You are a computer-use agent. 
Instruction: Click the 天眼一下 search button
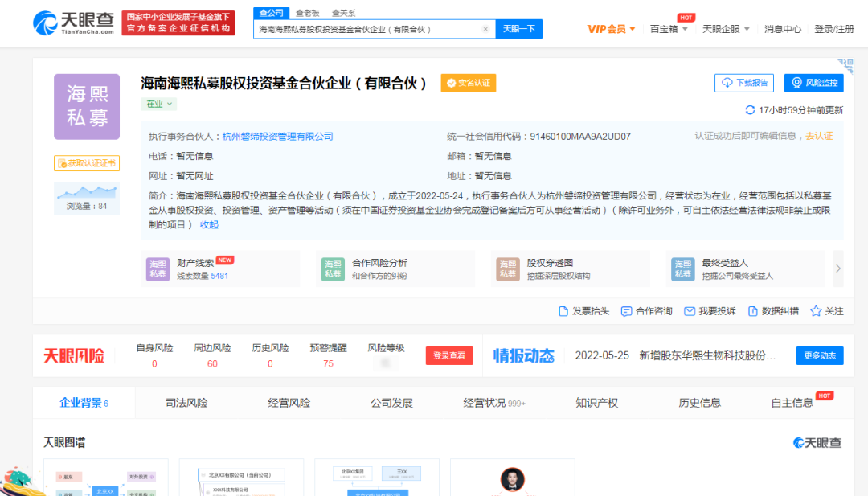pyautogui.click(x=518, y=29)
